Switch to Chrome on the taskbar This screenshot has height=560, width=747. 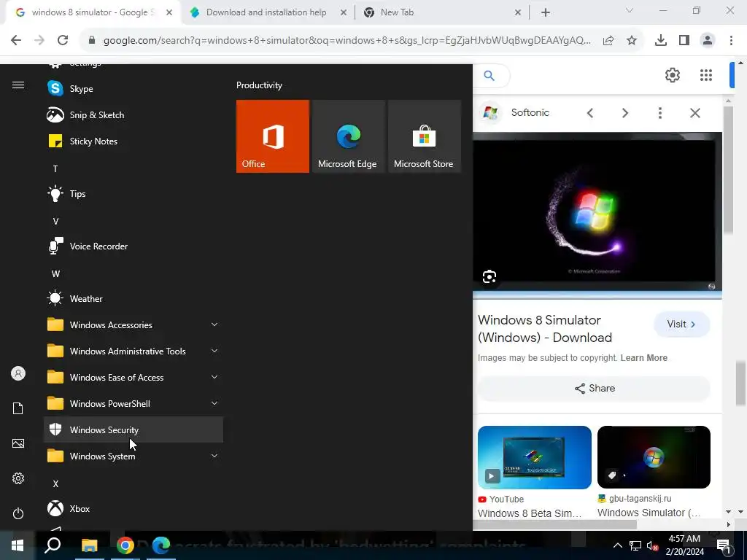pos(125,545)
